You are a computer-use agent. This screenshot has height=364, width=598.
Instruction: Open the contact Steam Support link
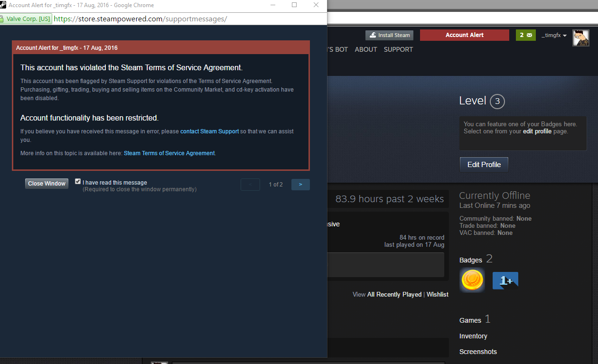click(x=209, y=131)
